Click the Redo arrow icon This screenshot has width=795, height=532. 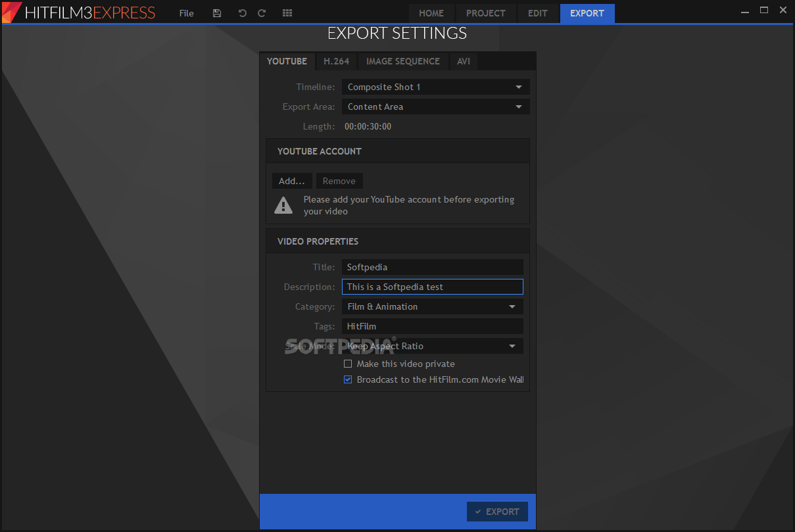262,13
